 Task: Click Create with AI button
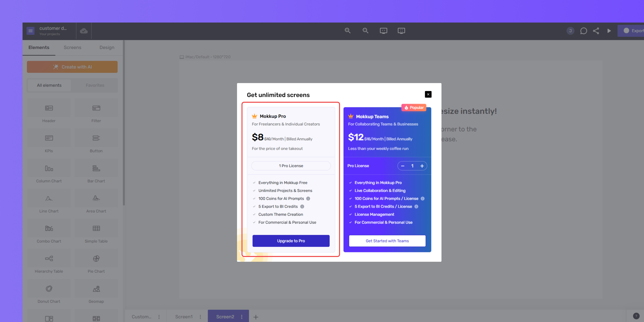click(x=72, y=67)
